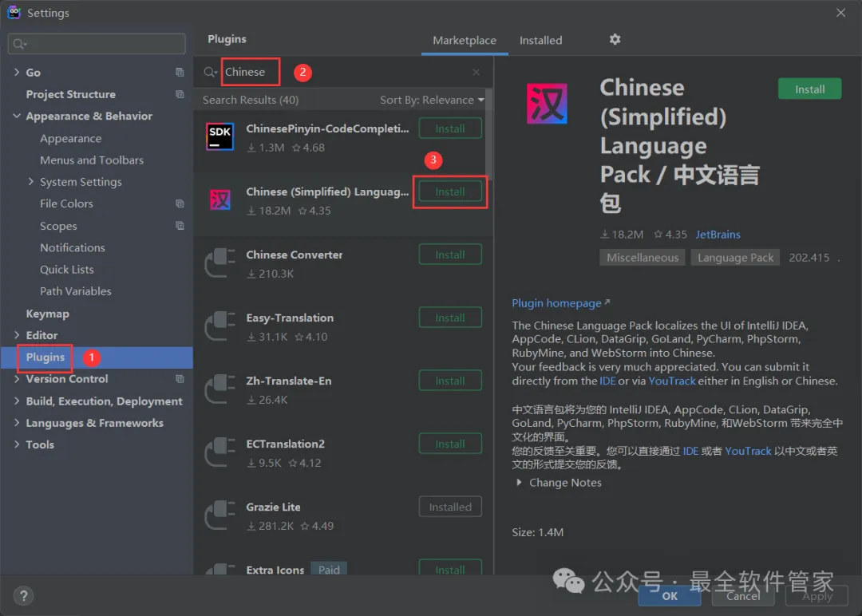Open the Sort By: Relevance dropdown
The height and width of the screenshot is (616, 862).
coord(432,100)
